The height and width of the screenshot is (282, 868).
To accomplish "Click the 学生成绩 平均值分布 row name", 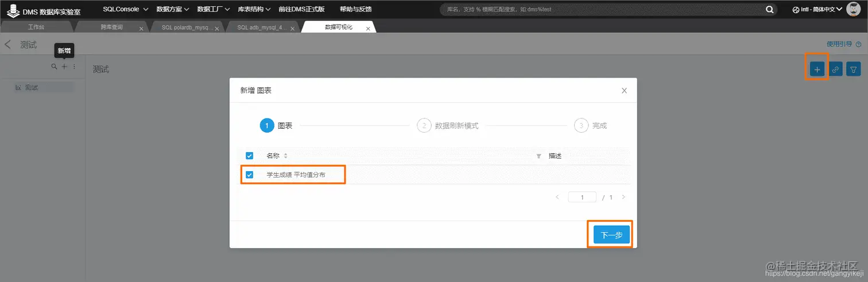I will coord(296,175).
